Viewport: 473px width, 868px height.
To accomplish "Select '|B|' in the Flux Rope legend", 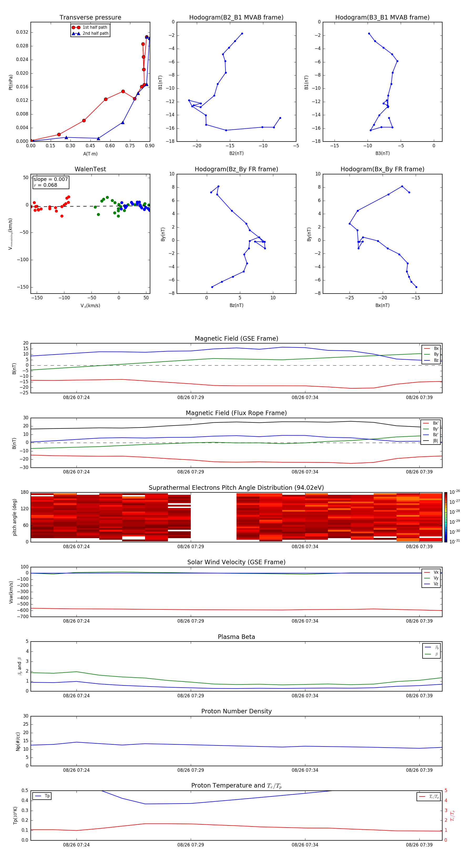I will (431, 441).
